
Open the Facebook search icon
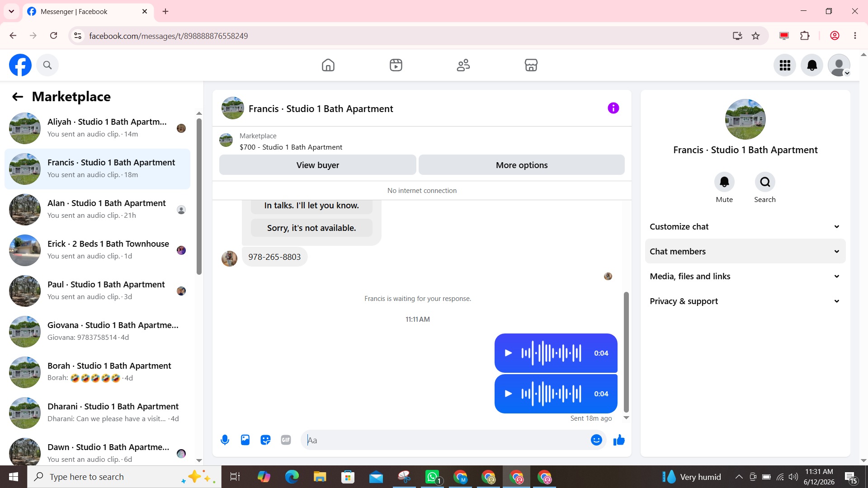pos(47,65)
